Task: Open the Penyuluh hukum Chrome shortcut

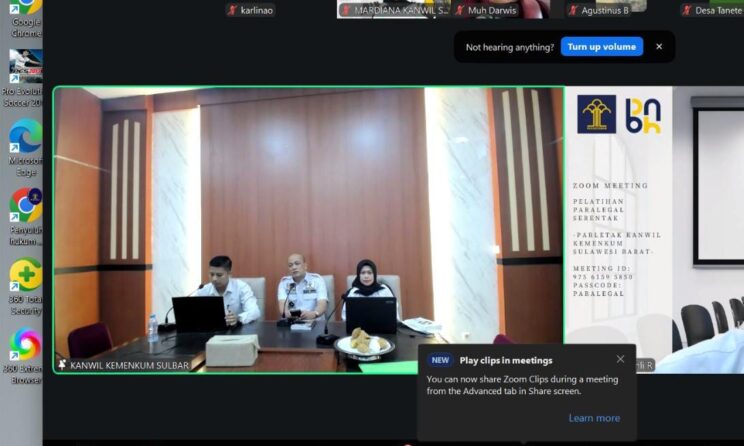Action: [25, 210]
